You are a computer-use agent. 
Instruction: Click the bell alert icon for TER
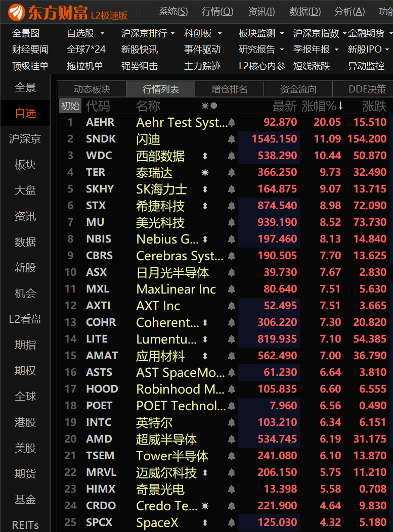232,172
